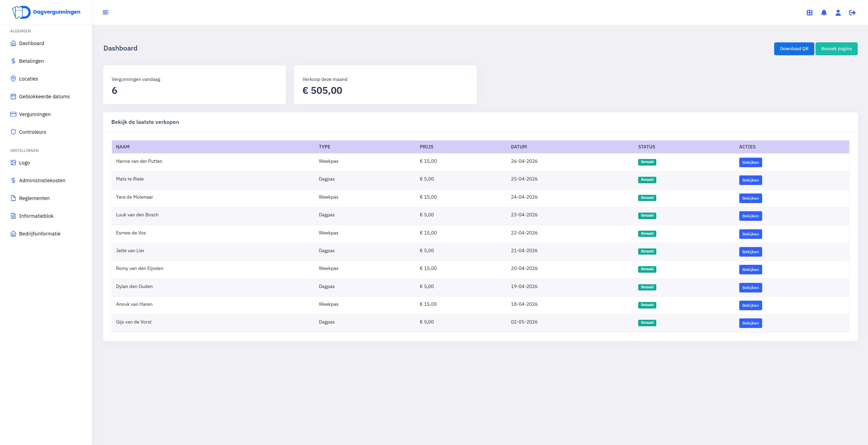Click Bekijken for Yara de Molenaar
This screenshot has width=868, height=445.
tap(750, 198)
